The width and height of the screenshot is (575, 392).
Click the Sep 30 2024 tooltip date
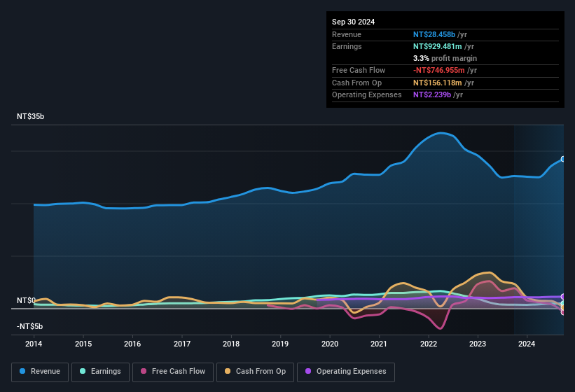pyautogui.click(x=353, y=22)
